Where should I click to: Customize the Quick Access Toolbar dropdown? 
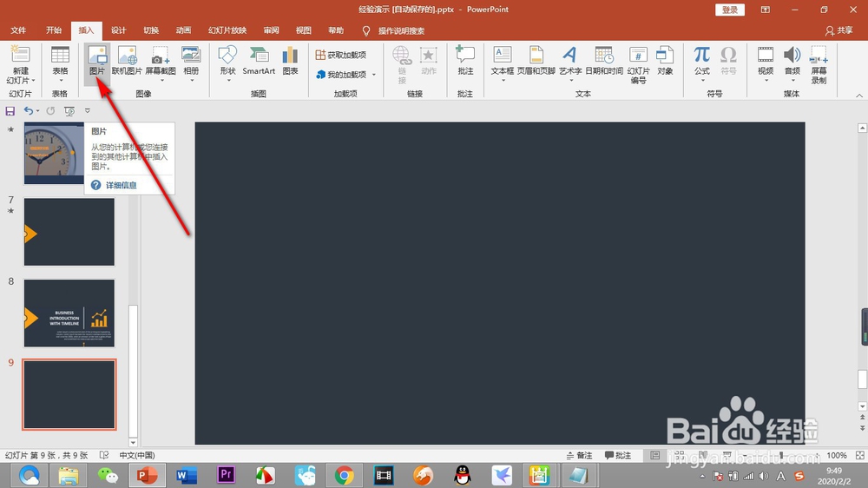88,111
